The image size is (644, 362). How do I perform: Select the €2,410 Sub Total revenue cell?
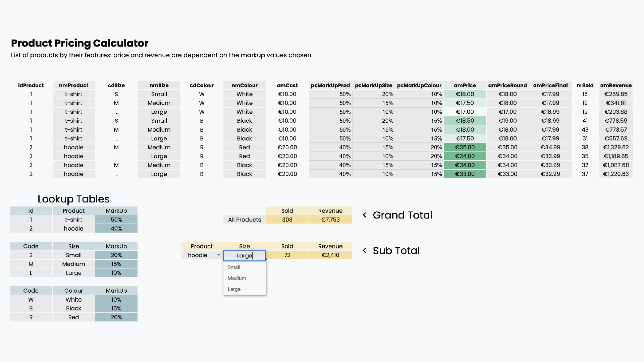[330, 255]
